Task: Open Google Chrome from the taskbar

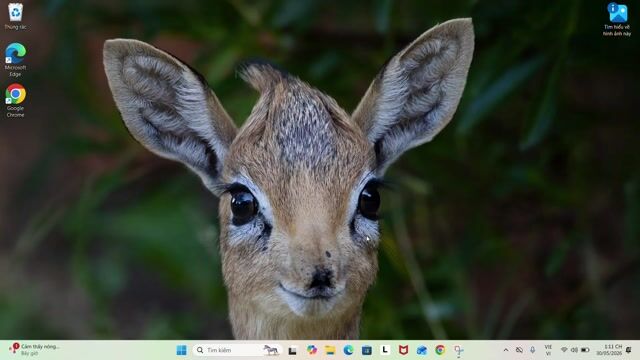Action: click(x=440, y=350)
